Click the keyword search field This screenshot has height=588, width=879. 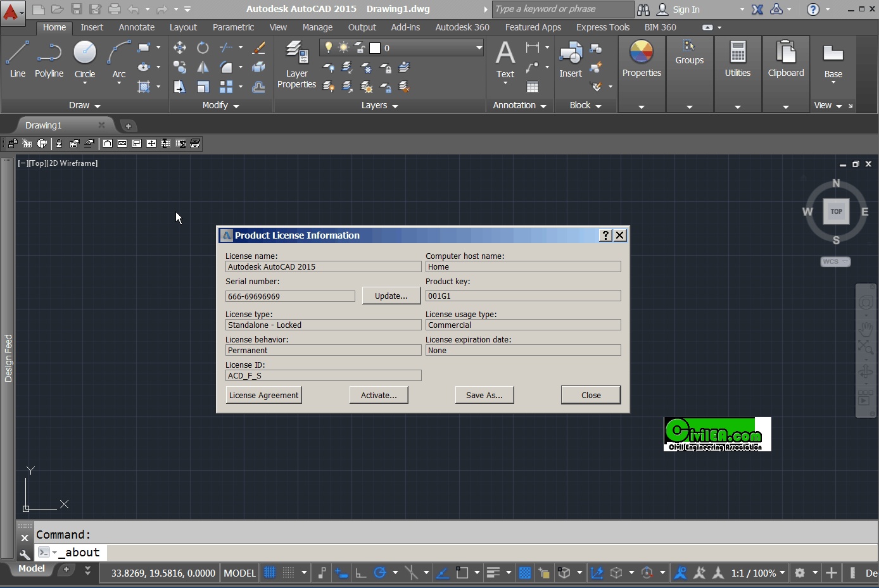point(563,9)
